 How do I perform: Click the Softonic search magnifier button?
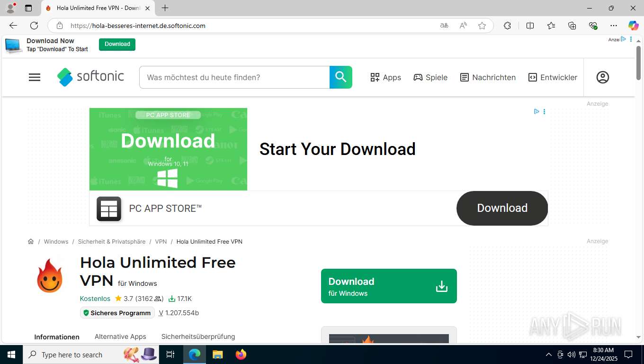pyautogui.click(x=341, y=77)
